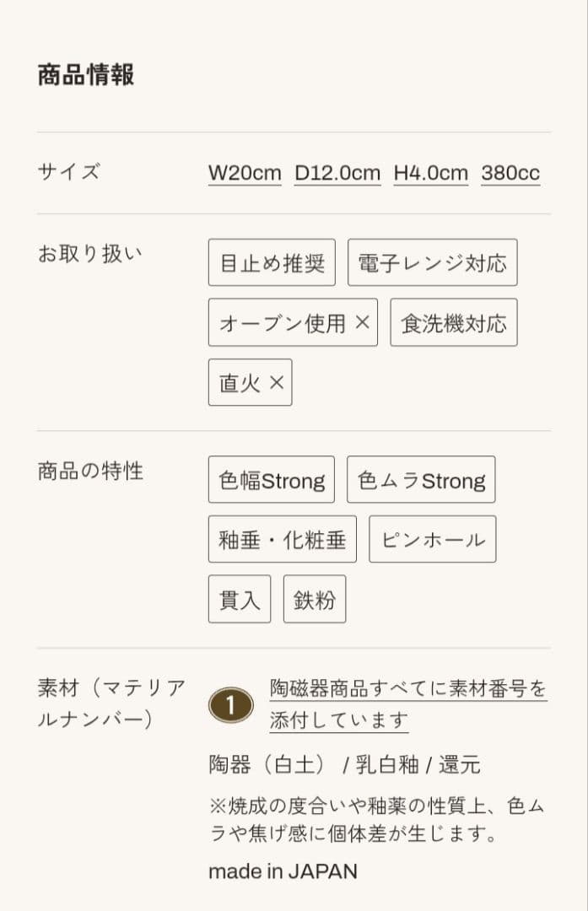Image resolution: width=588 pixels, height=911 pixels.
Task: Select the 目止め推奨 care tag
Action: (272, 263)
